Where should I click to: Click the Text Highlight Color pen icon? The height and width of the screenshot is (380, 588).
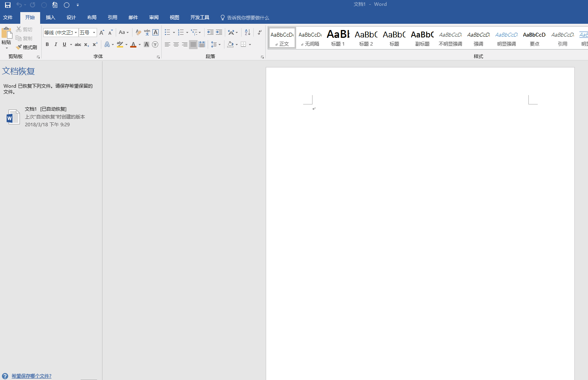pos(120,44)
